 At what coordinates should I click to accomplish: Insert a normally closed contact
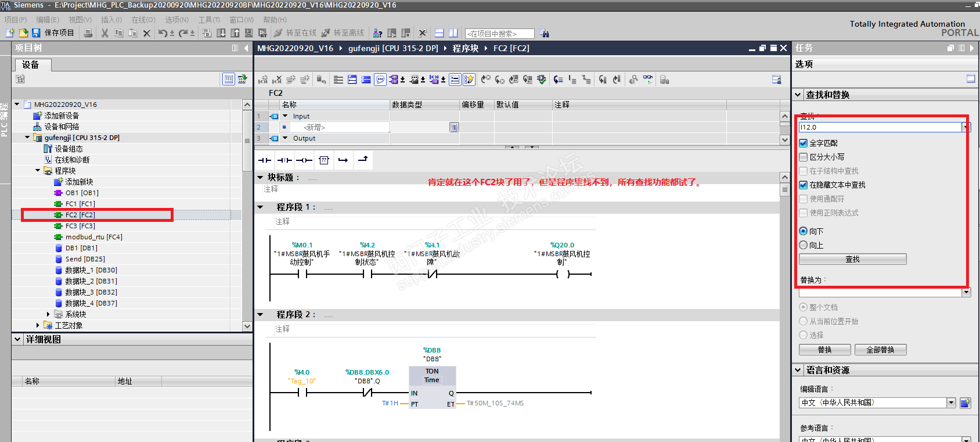click(284, 160)
